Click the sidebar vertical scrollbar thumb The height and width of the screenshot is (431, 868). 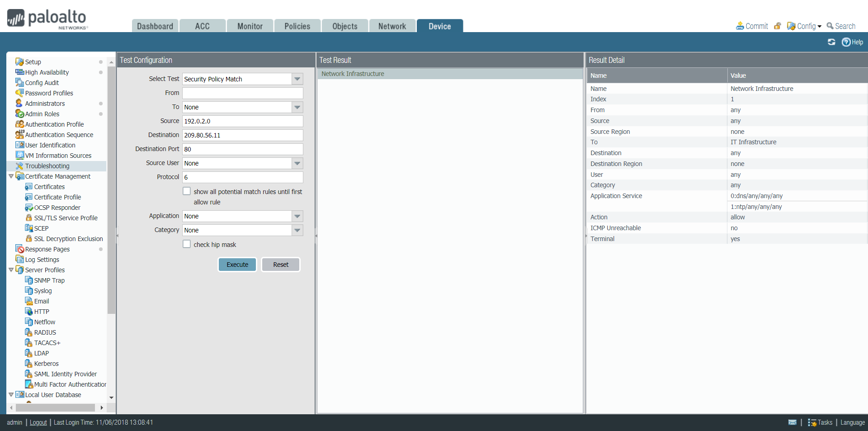tap(111, 190)
